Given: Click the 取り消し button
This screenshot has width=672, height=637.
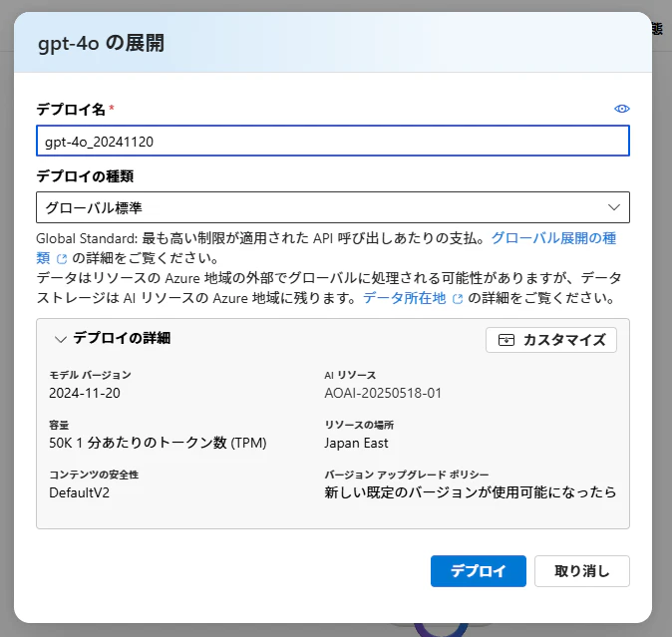Looking at the screenshot, I should pyautogui.click(x=582, y=571).
